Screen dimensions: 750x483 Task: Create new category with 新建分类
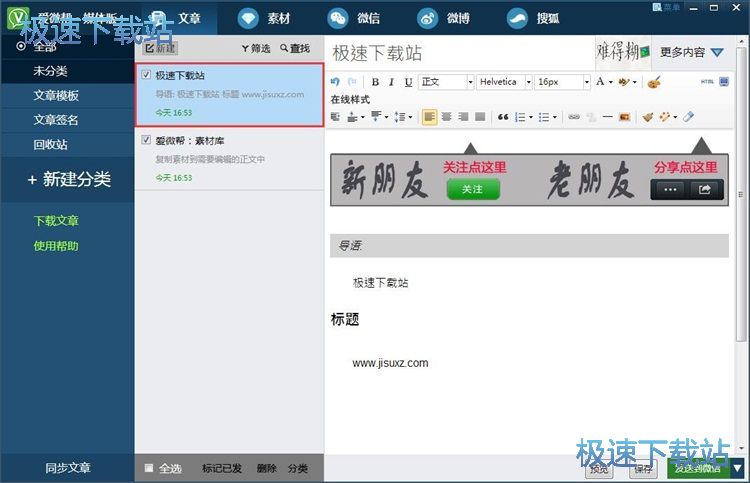pos(69,179)
